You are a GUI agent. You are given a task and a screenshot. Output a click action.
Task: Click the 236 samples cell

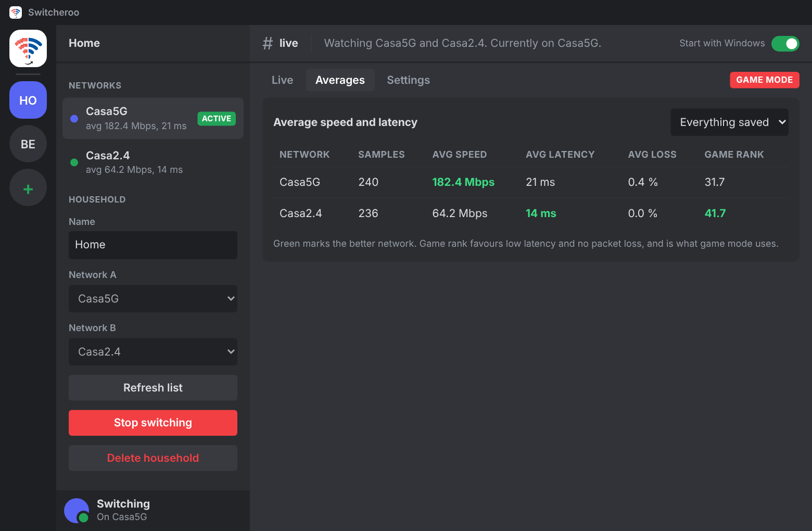coord(368,213)
